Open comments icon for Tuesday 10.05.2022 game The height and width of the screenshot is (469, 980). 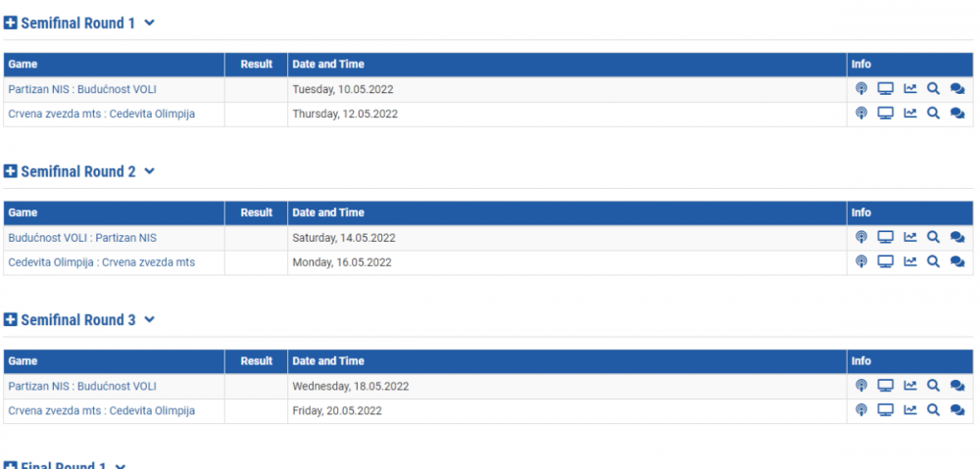[957, 89]
